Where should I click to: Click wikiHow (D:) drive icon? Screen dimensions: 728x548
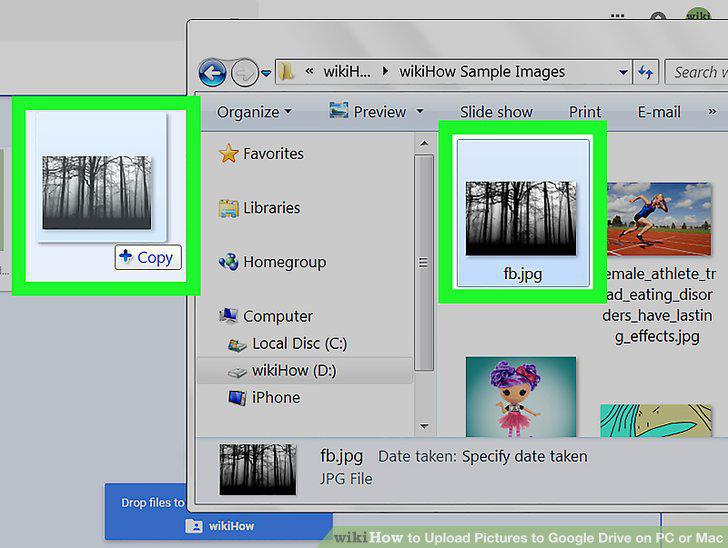coord(237,372)
